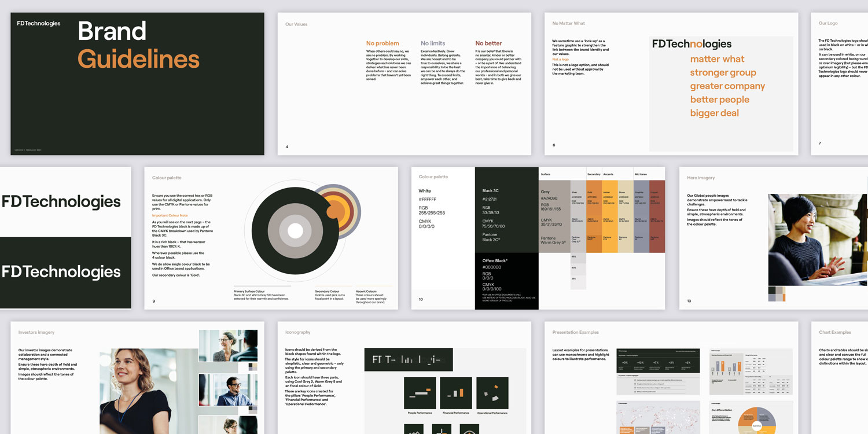The image size is (868, 434).
Task: Open the world map presentation slide
Action: pyautogui.click(x=658, y=418)
